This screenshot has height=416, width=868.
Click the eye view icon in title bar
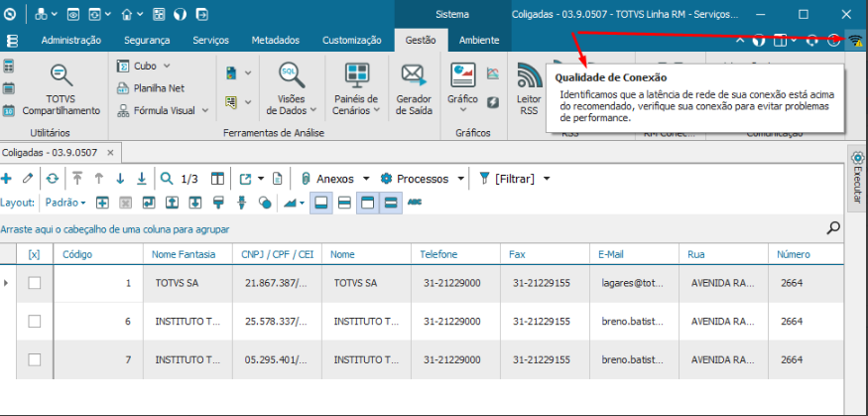pyautogui.click(x=73, y=15)
